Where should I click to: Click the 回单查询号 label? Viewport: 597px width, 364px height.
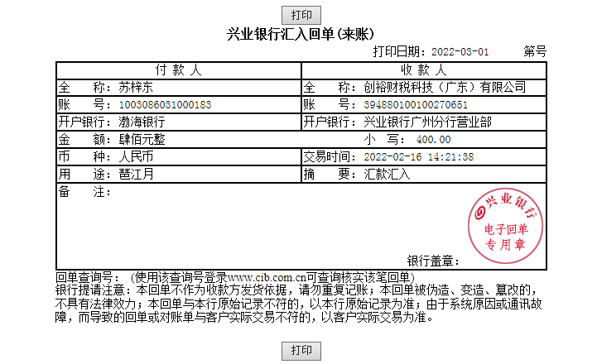[x=88, y=277]
